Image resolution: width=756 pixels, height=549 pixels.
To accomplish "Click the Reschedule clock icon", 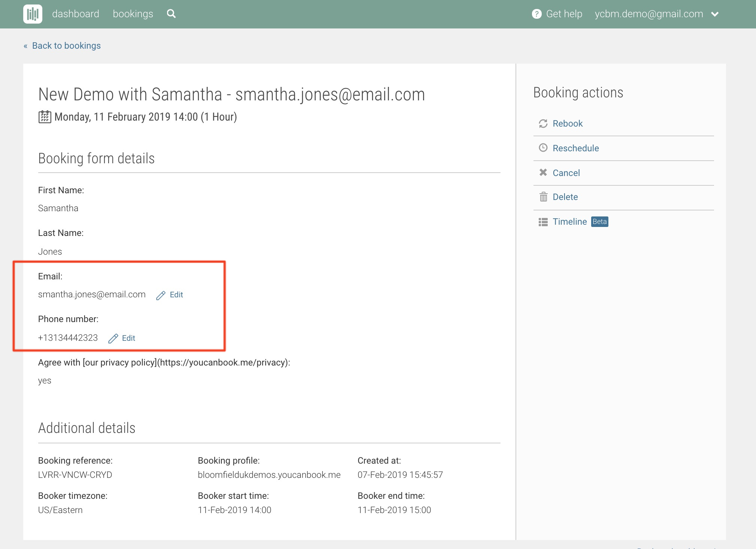I will coord(543,148).
